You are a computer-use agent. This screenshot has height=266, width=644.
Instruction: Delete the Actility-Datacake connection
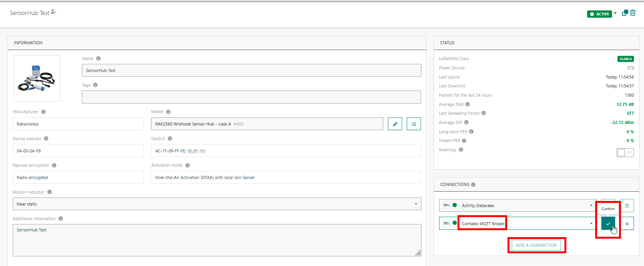627,206
